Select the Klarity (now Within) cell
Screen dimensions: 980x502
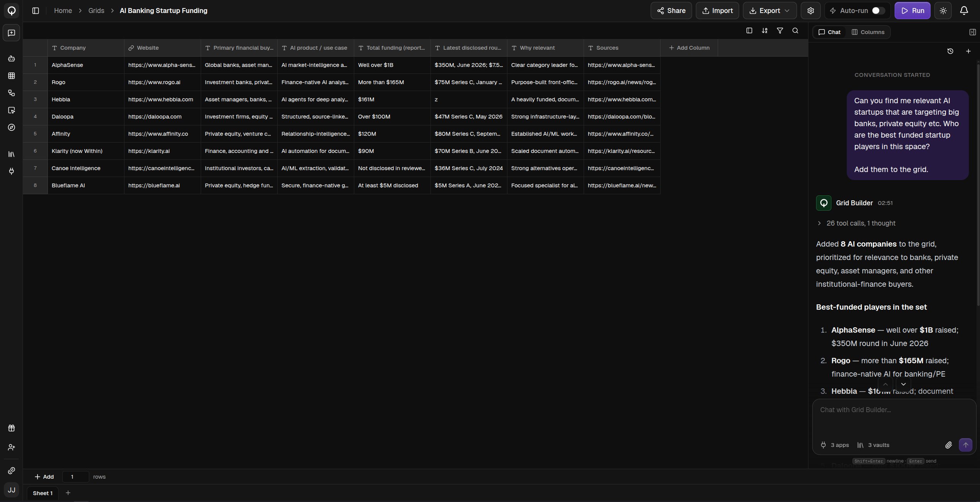click(x=86, y=151)
